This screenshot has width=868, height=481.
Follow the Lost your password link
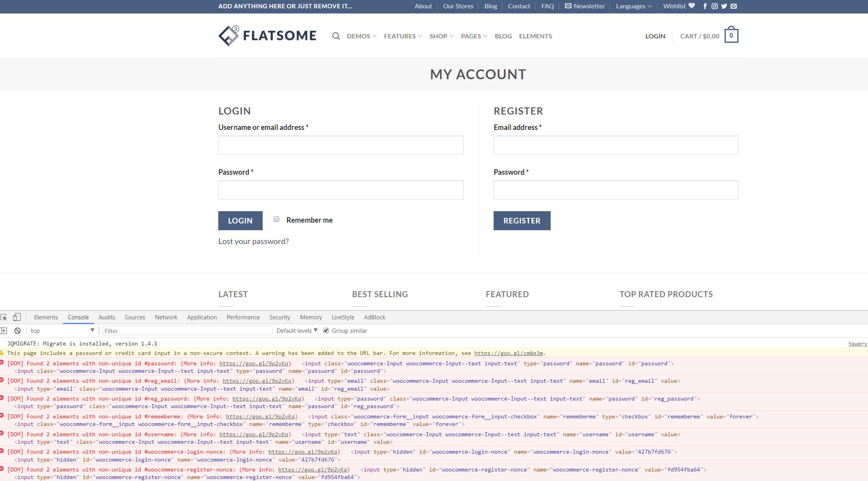tap(254, 242)
